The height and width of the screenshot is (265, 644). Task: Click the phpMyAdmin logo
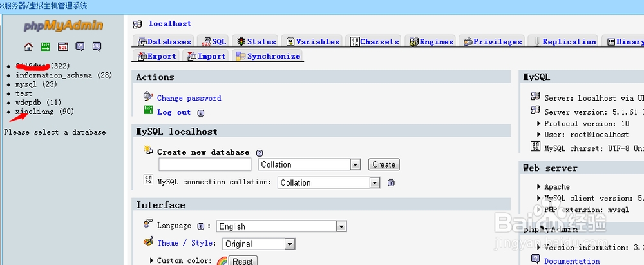click(63, 26)
